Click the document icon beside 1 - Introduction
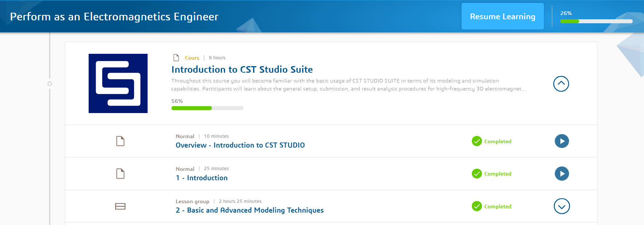Image resolution: width=644 pixels, height=225 pixels. (120, 174)
